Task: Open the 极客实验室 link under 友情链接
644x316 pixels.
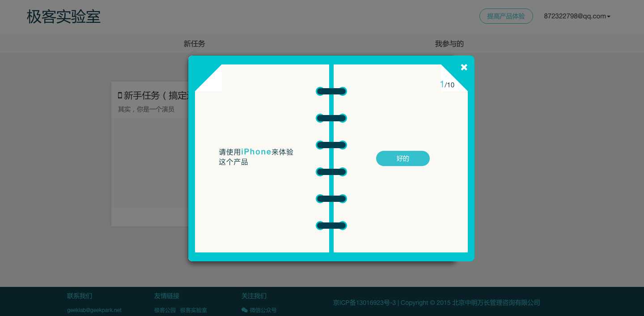Action: (x=194, y=310)
